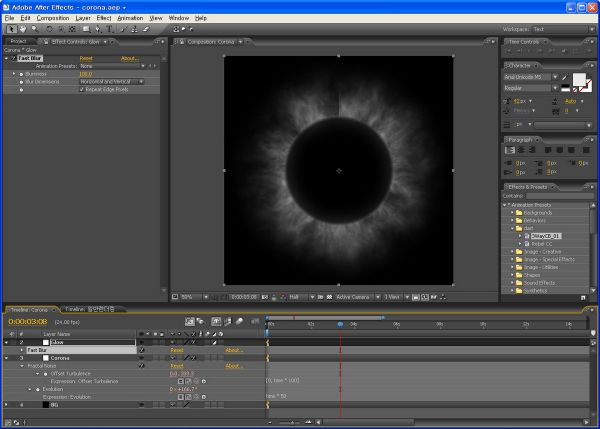600x429 pixels.
Task: Open the Composition menu
Action: coord(53,18)
